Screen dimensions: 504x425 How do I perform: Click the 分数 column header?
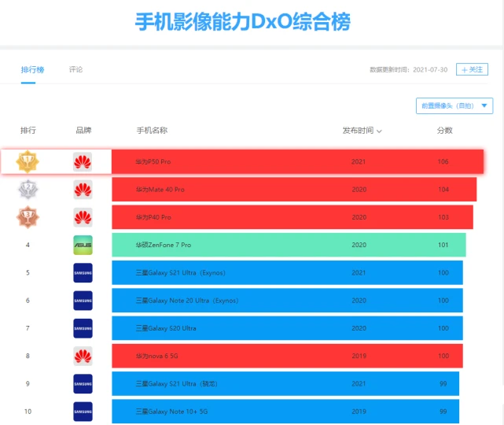pyautogui.click(x=444, y=131)
